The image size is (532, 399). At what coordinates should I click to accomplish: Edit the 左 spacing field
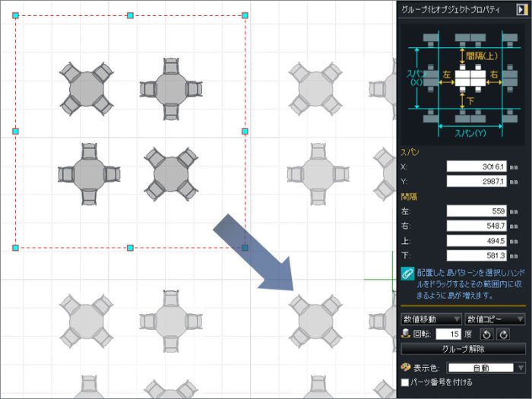tap(477, 211)
